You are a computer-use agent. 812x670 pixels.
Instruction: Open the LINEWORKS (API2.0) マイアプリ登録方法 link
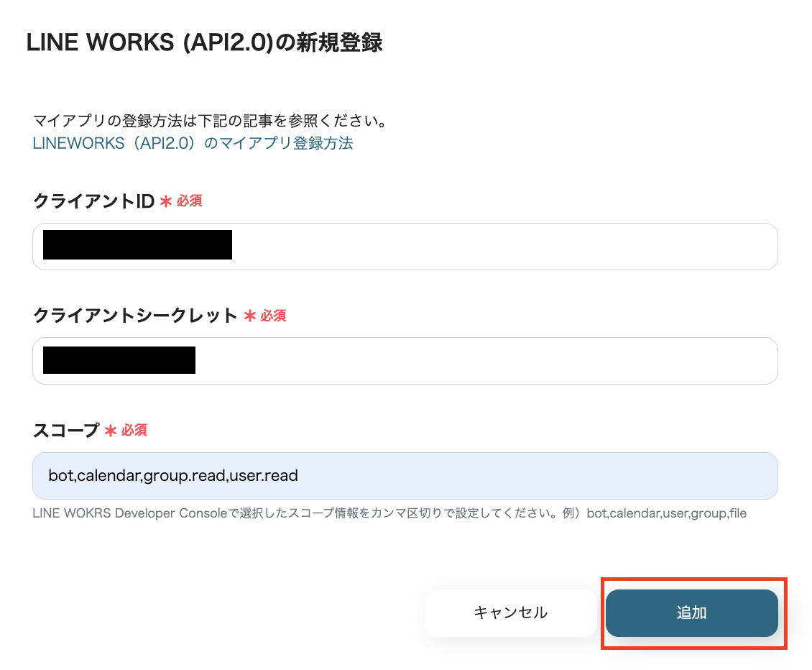coord(193,143)
